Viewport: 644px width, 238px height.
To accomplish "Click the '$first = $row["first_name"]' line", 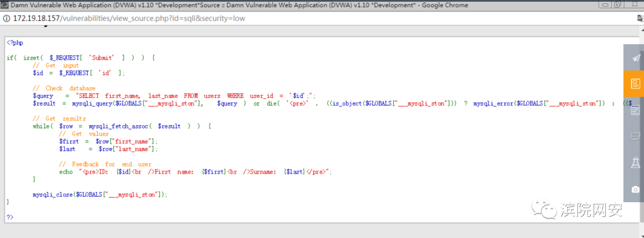I will [109, 141].
